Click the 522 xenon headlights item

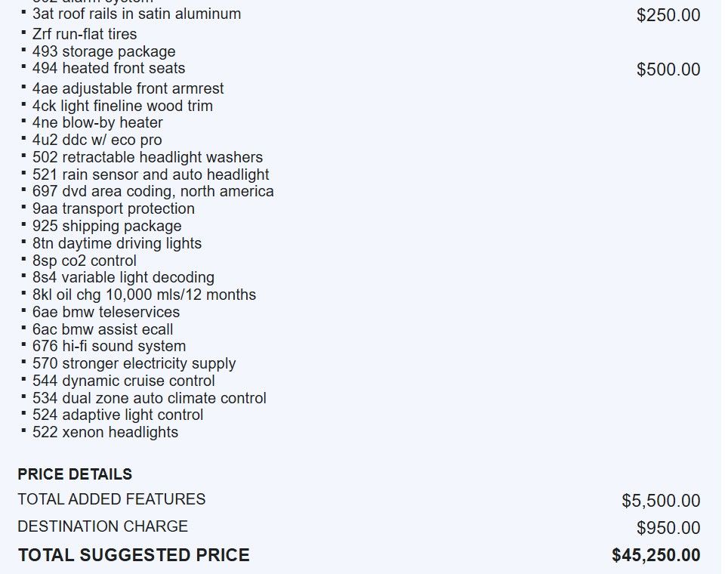tap(105, 432)
